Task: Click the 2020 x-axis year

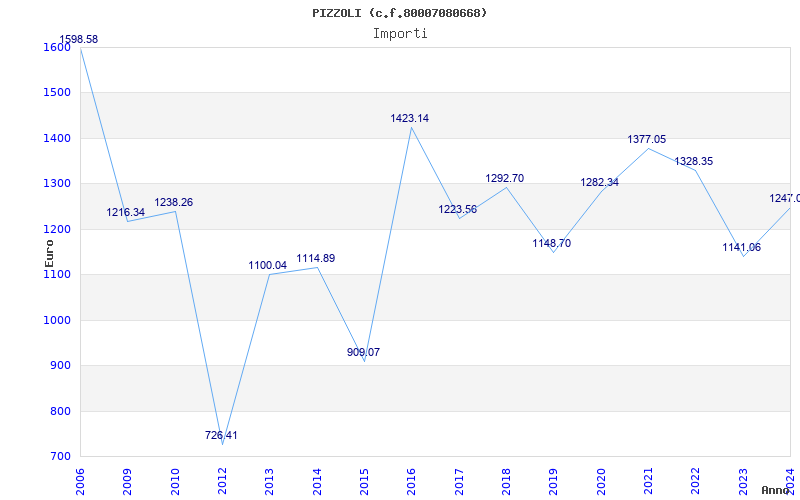Action: 601,481
